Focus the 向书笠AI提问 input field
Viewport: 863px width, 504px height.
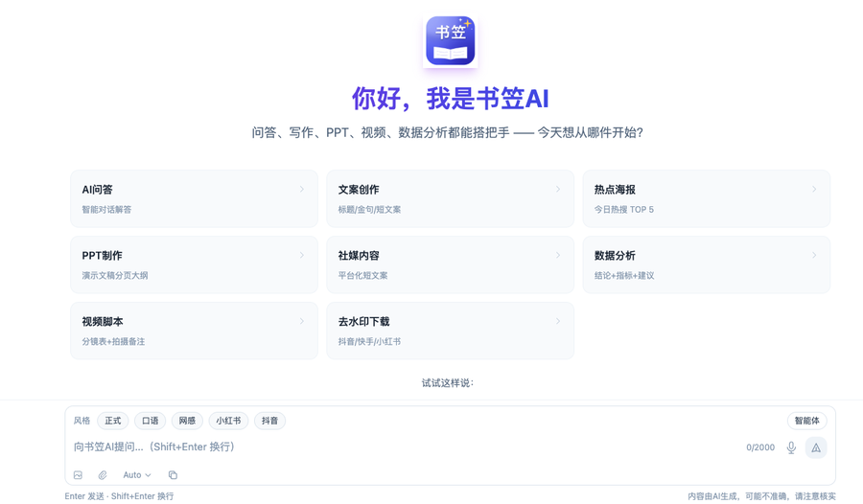407,447
